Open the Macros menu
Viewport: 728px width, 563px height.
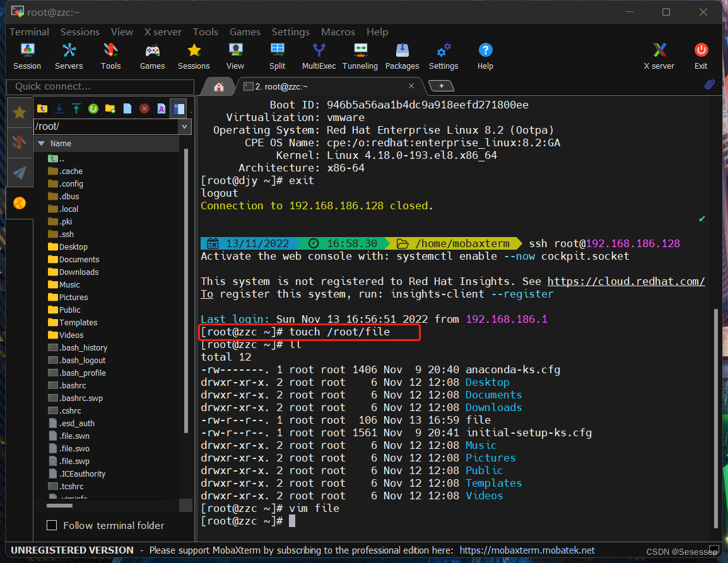coord(338,32)
